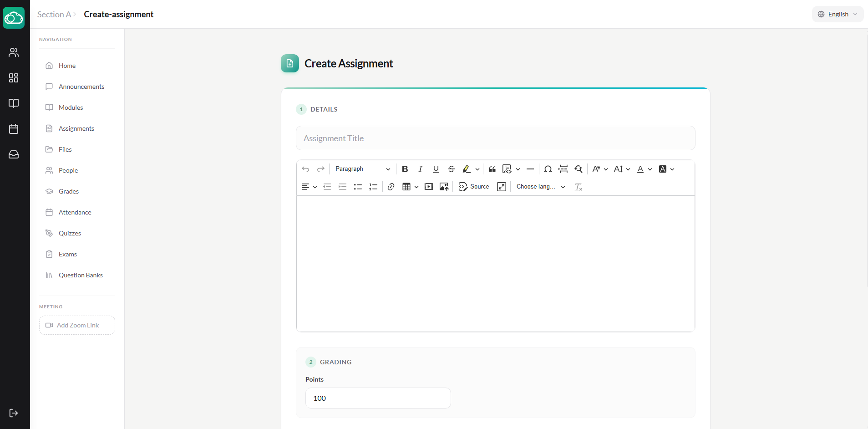
Task: Go back to Section A breadcrumb
Action: pyautogui.click(x=54, y=15)
